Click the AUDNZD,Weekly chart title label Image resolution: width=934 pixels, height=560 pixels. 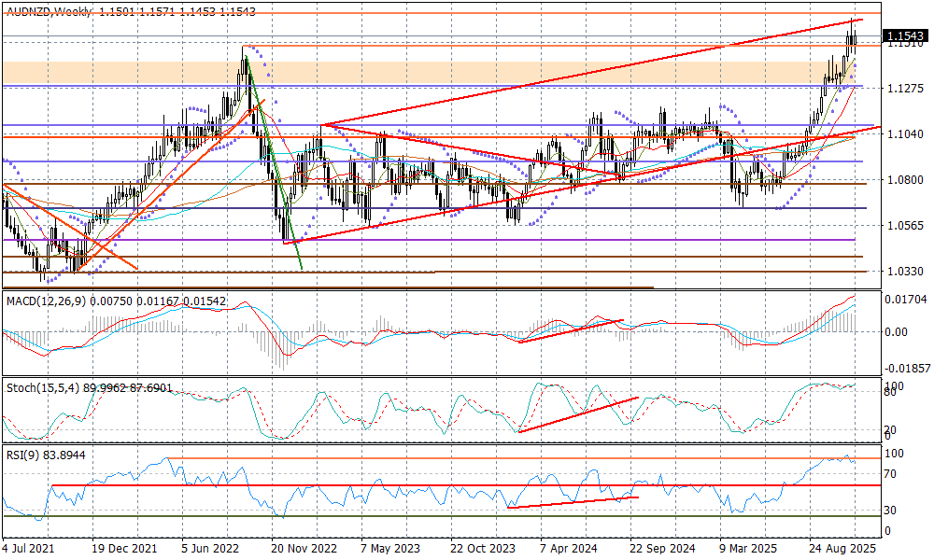(x=47, y=12)
